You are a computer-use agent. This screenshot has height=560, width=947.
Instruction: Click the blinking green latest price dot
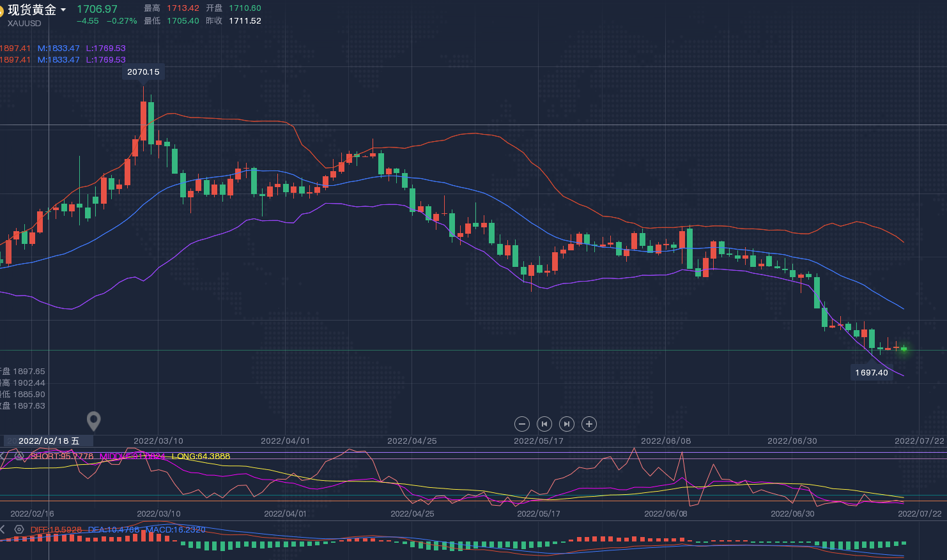point(904,349)
